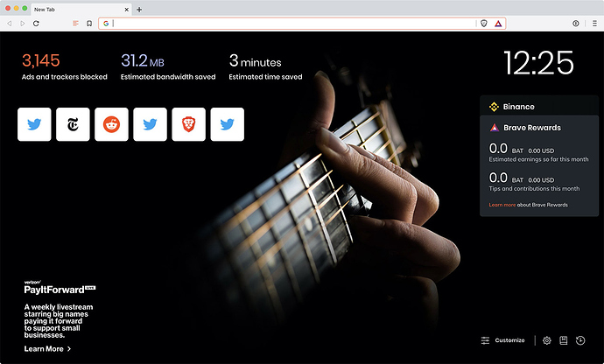Open the settings gear icon at the bottom right
Image resolution: width=604 pixels, height=364 pixels.
click(x=546, y=340)
